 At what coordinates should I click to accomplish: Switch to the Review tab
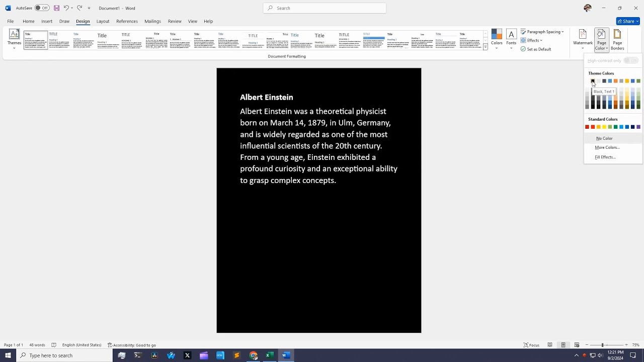click(x=175, y=21)
